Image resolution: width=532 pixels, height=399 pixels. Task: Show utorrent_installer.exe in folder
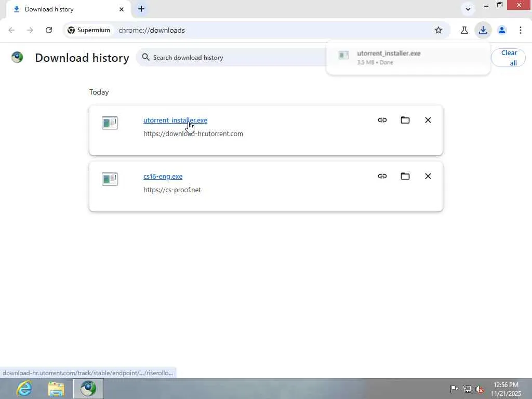tap(405, 120)
